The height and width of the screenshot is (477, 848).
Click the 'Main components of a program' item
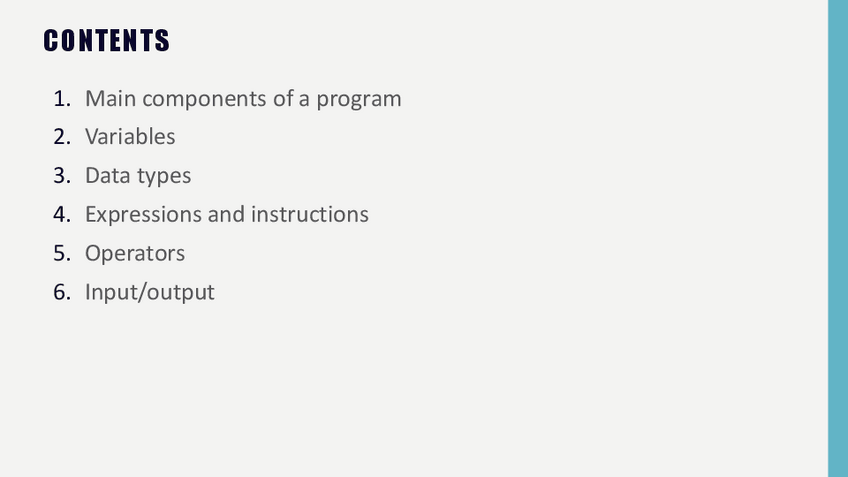(243, 99)
